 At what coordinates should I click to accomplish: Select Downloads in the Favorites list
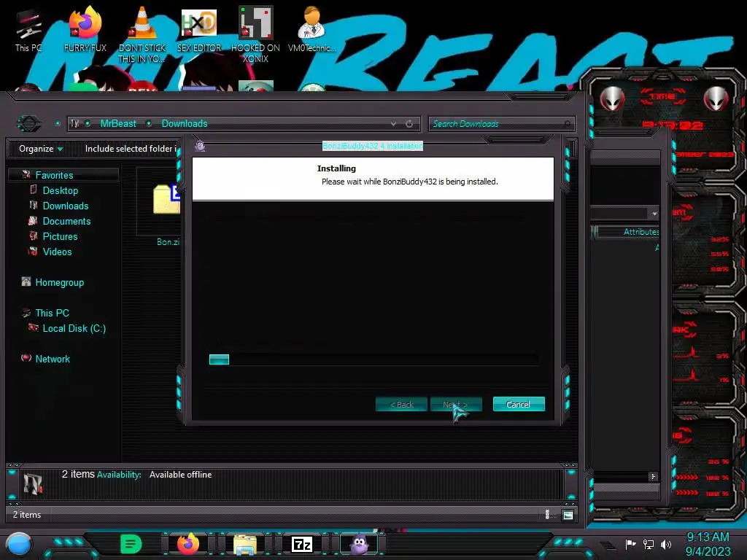click(66, 206)
